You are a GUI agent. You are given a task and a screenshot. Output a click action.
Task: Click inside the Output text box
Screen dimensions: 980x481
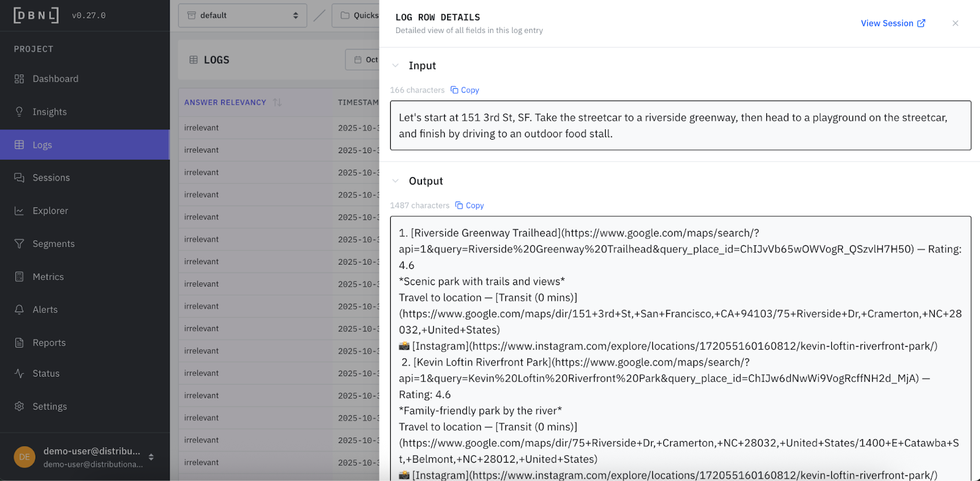680,348
